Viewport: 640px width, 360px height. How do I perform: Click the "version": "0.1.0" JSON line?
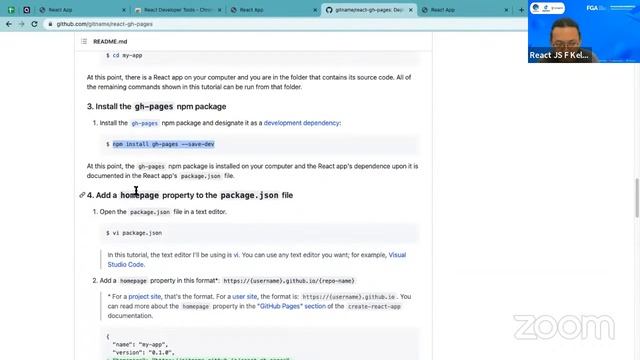143,352
